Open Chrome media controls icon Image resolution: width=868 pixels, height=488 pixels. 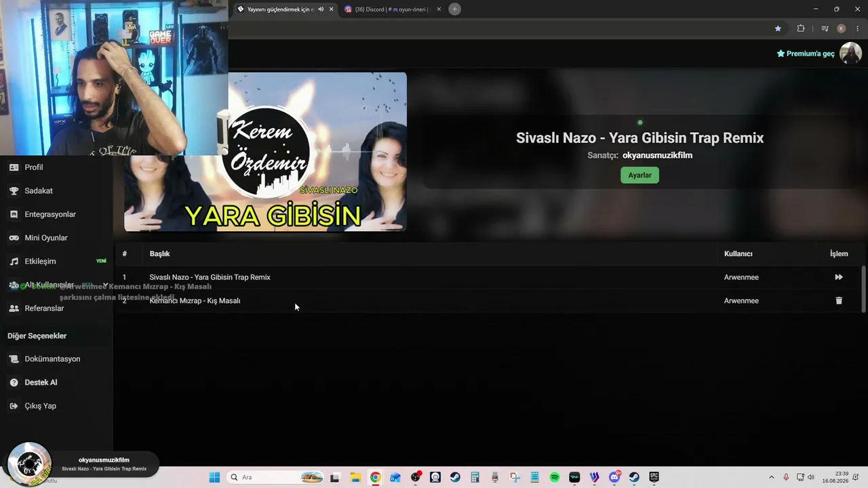click(x=825, y=28)
